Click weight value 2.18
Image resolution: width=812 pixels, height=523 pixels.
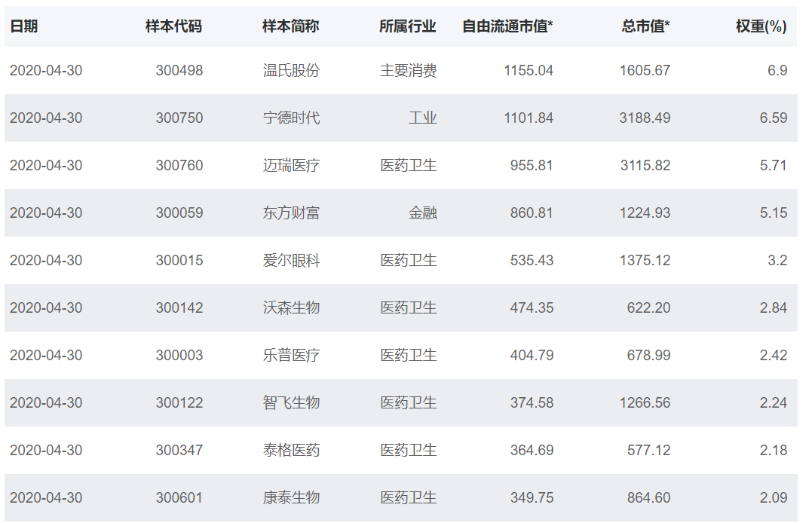coord(774,451)
